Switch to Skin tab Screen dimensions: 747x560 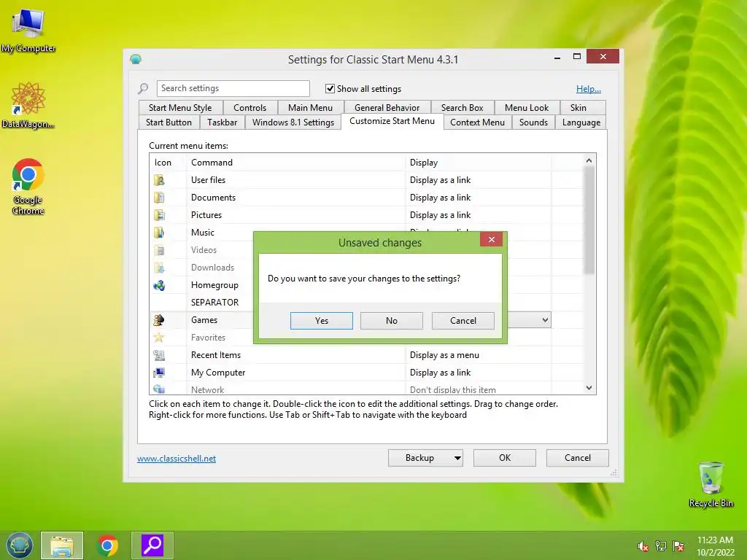578,108
